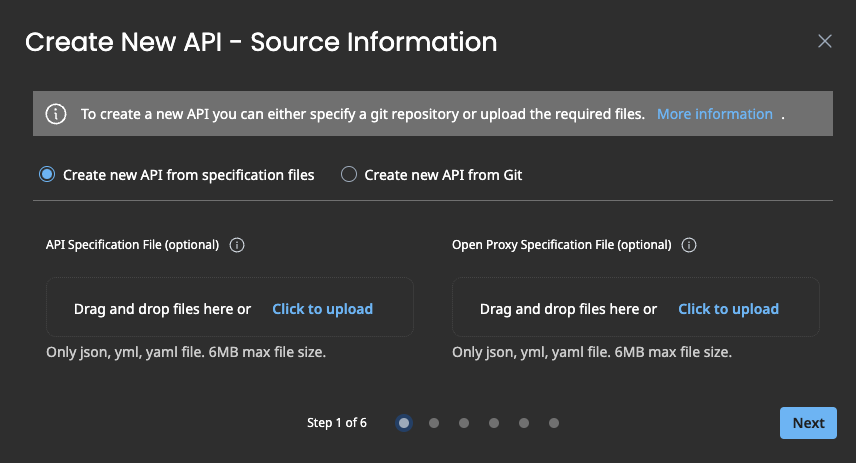The height and width of the screenshot is (463, 856).
Task: Click the Create New API - Source Information title
Action: pos(261,42)
